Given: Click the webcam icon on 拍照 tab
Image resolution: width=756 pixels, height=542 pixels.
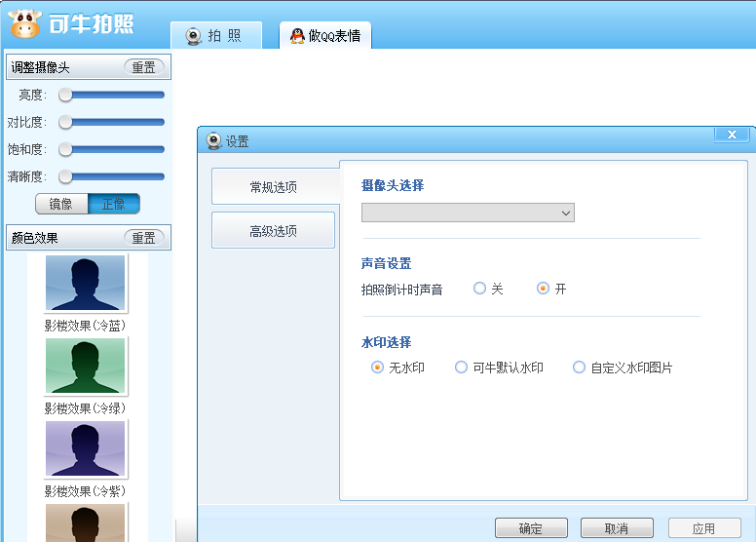Looking at the screenshot, I should pos(193,36).
